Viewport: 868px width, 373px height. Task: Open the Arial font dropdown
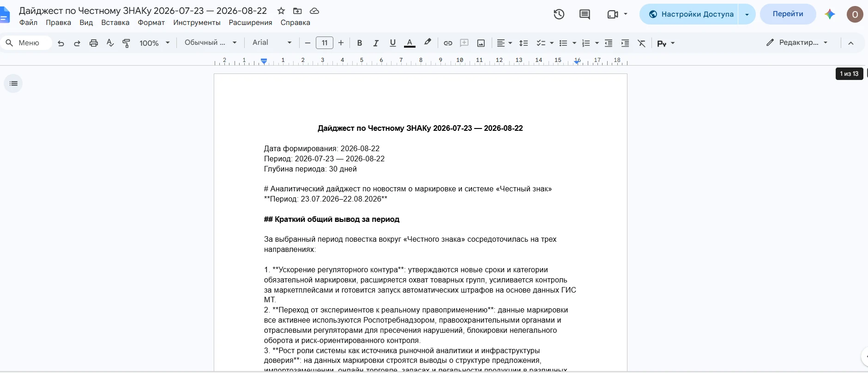coord(272,43)
